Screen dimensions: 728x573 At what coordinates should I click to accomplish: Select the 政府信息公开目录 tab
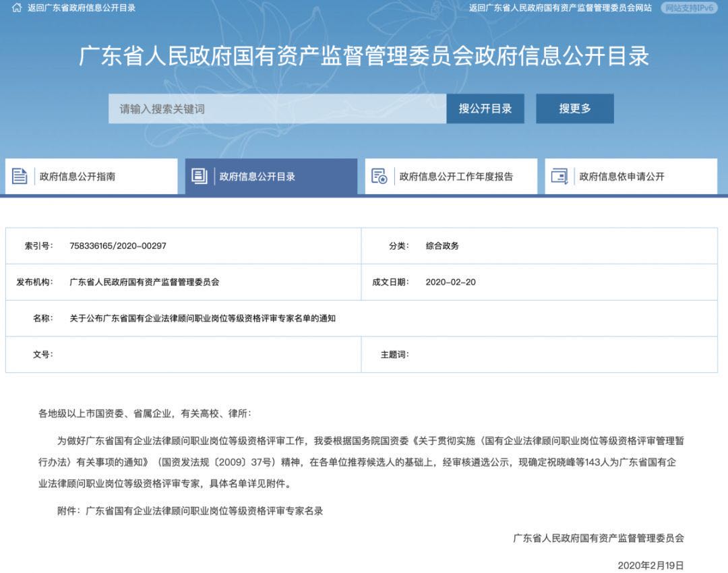click(271, 177)
